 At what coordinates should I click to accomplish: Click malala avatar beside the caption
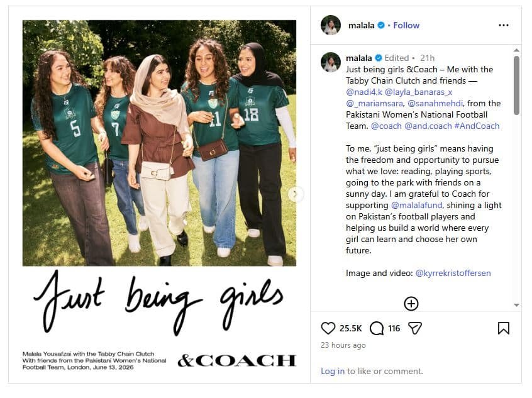(331, 62)
